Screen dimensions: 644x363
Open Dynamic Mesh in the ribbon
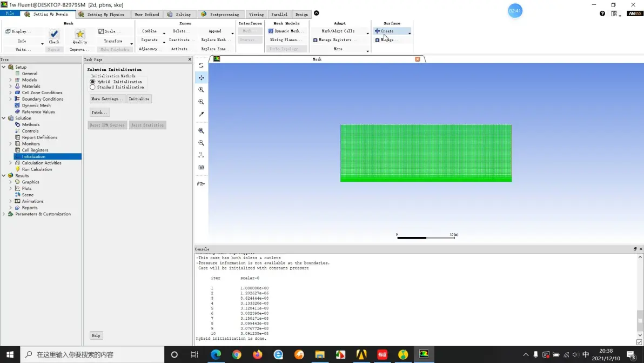click(286, 31)
